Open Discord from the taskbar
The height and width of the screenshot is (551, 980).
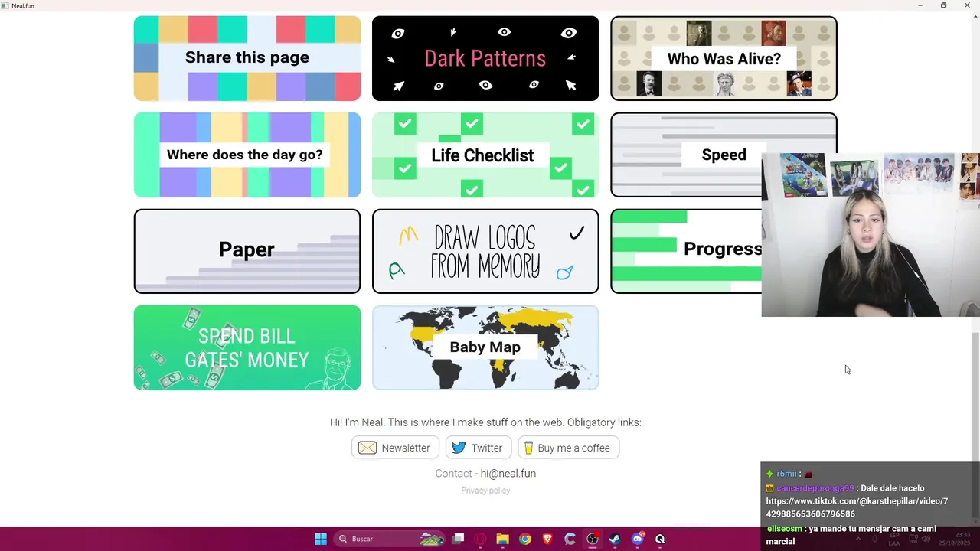tap(638, 539)
